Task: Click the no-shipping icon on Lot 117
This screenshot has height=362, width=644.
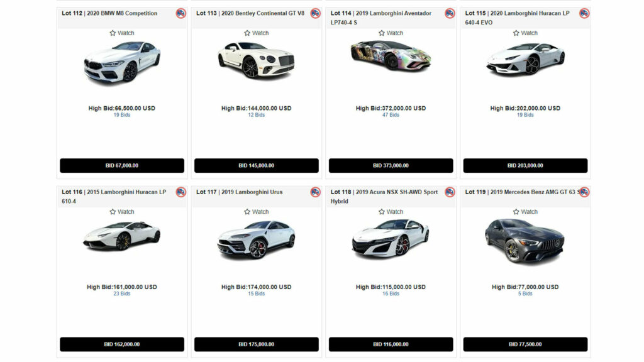Action: pyautogui.click(x=315, y=192)
